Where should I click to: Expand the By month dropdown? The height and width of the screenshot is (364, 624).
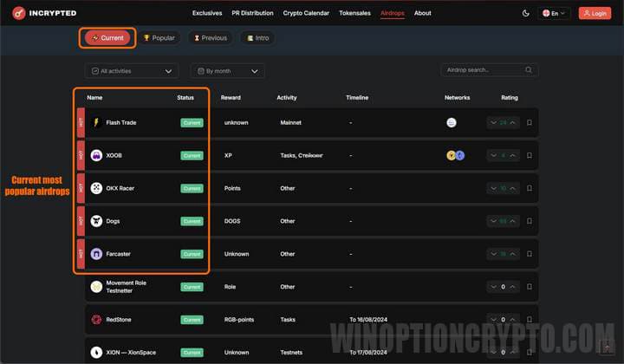point(228,71)
